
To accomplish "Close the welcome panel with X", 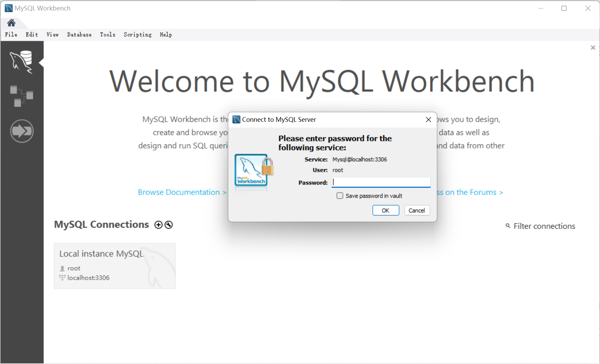I will click(593, 48).
